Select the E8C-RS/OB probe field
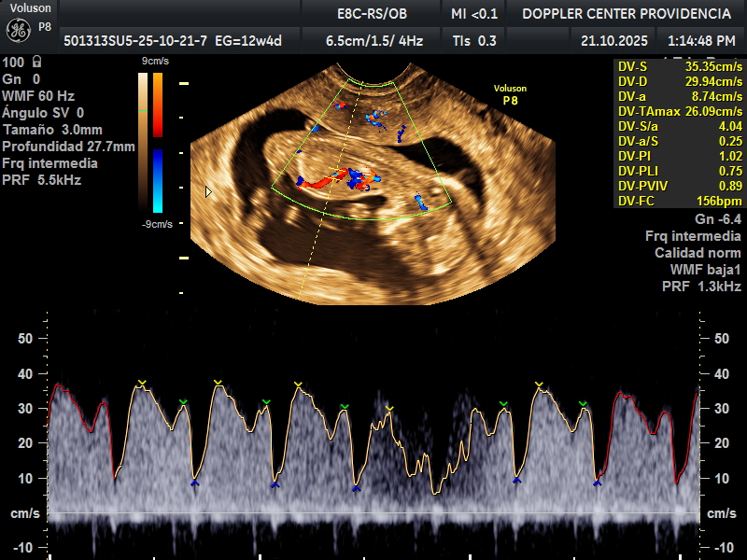 tap(372, 13)
